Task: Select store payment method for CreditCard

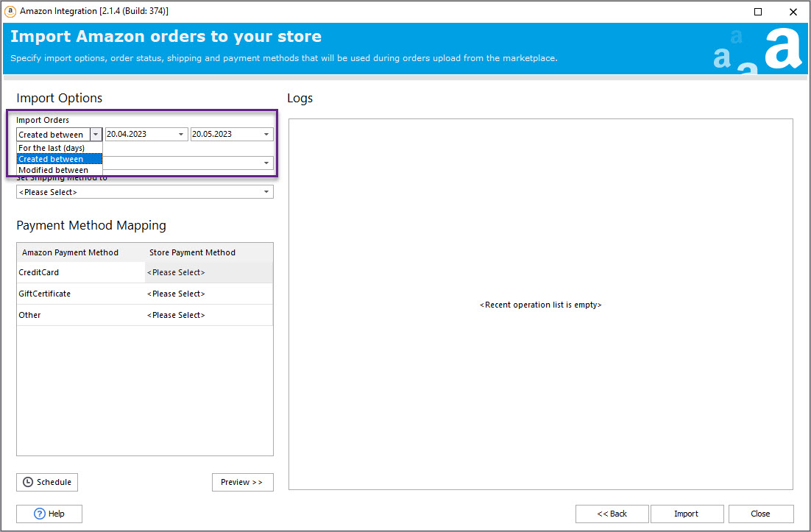Action: [x=209, y=272]
